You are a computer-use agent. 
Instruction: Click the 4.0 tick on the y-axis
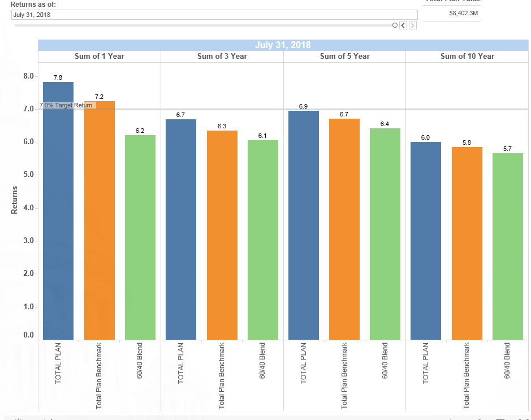pyautogui.click(x=28, y=208)
